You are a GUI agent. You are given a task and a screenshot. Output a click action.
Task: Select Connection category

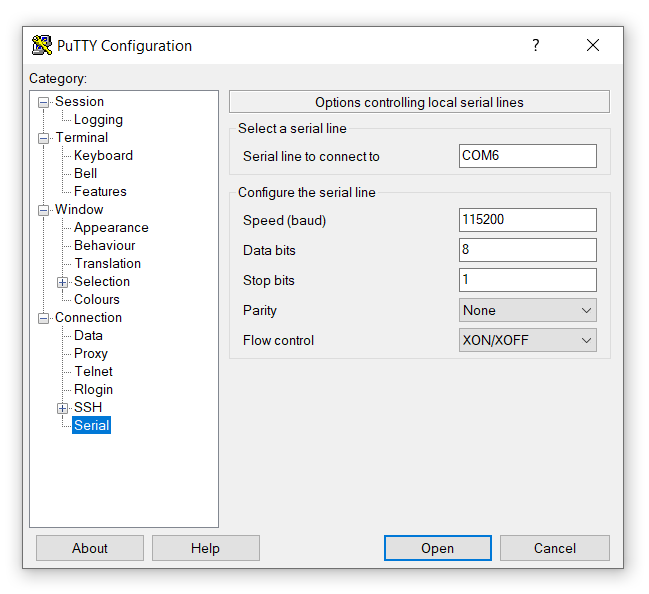(x=88, y=317)
